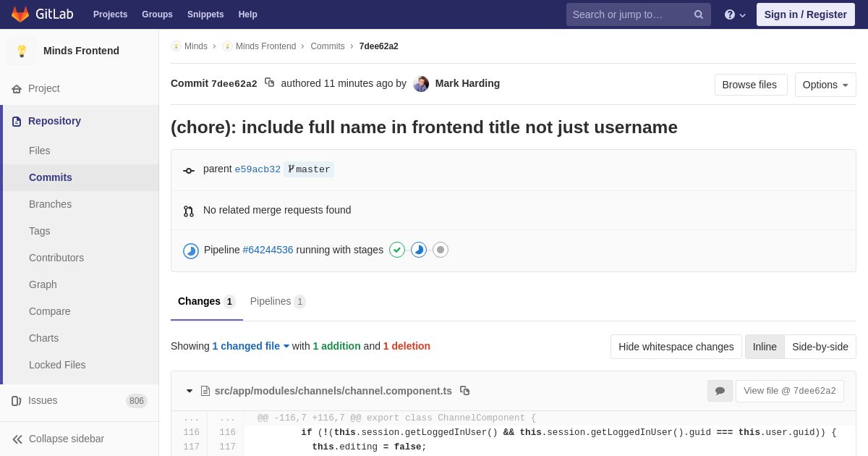Open file link src/app/modules/channels/channel.component.ts

[x=333, y=391]
